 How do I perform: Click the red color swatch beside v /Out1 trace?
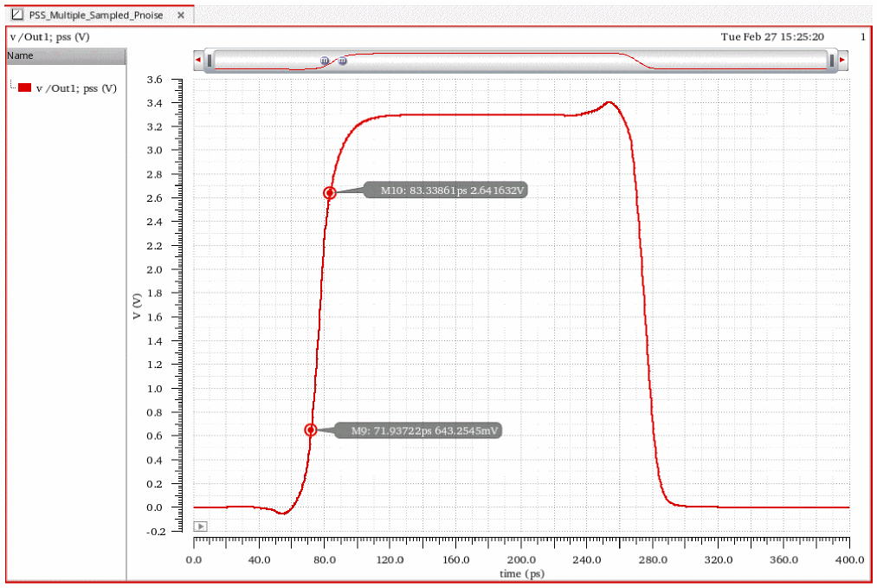click(x=25, y=88)
